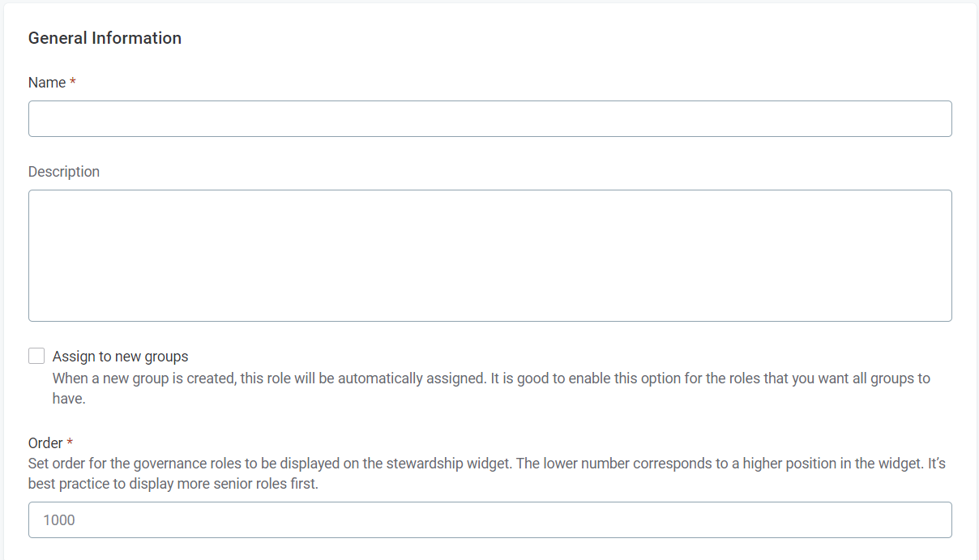The width and height of the screenshot is (979, 560).
Task: Click the Name field label
Action: pyautogui.click(x=47, y=83)
